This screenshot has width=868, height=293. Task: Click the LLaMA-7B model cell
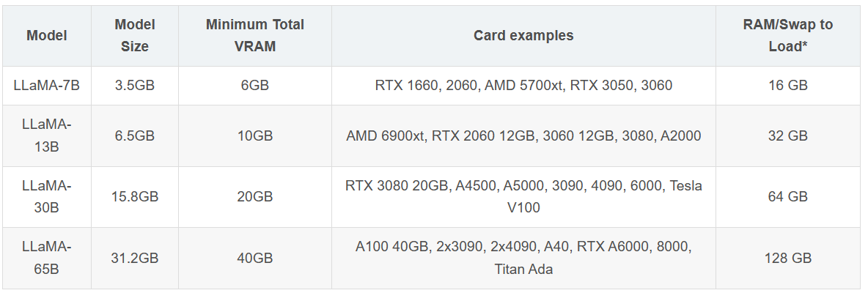46,86
